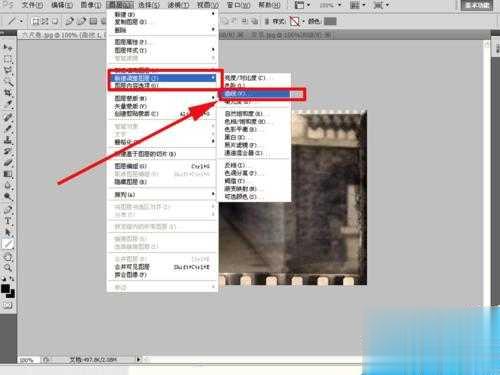Choose 色相/饱和度 adjustment layer
The height and width of the screenshot is (375, 500).
point(255,121)
